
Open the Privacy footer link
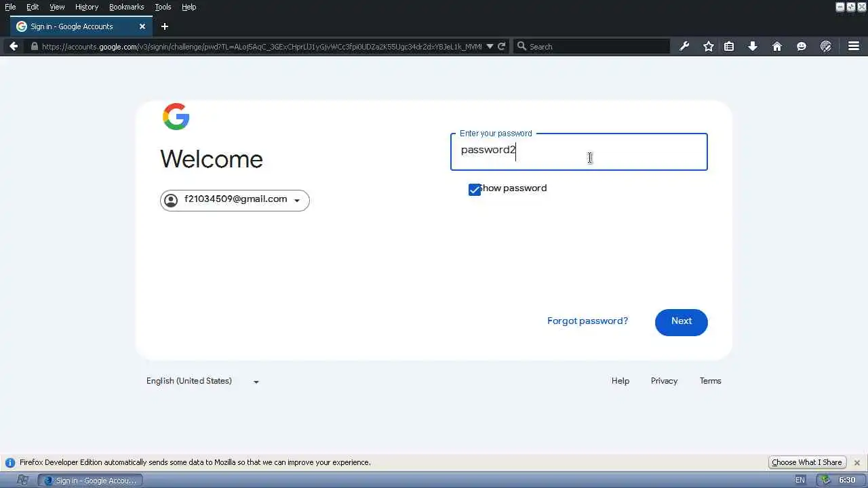[664, 381]
